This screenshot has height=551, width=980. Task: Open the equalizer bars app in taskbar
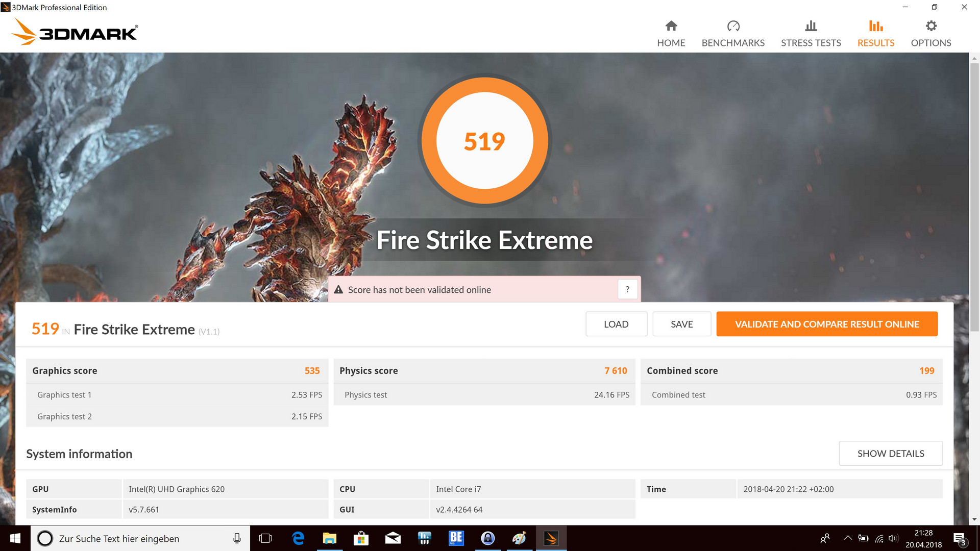point(424,538)
